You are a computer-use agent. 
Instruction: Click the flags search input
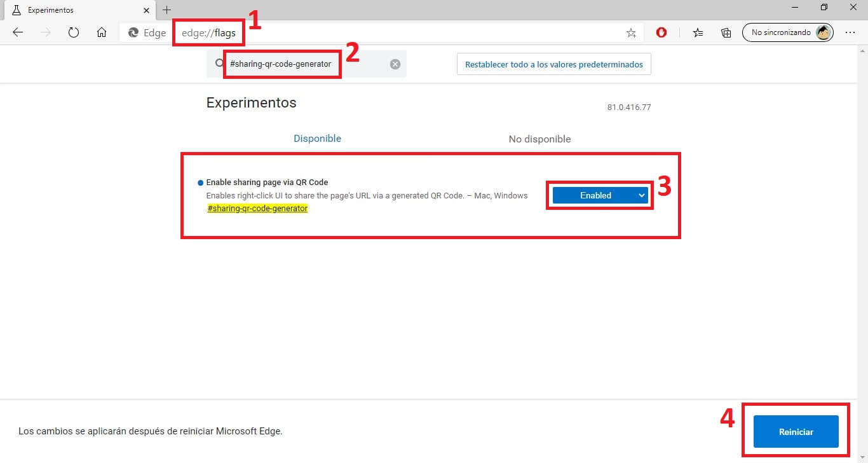coord(306,64)
